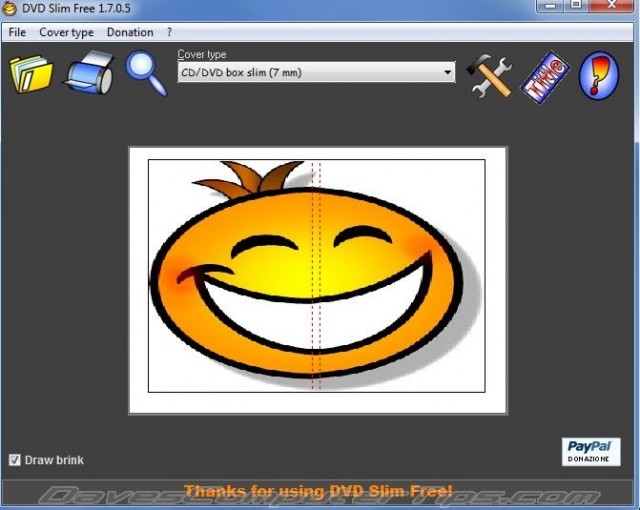Open a cover image with the folder icon
The height and width of the screenshot is (510, 640).
pyautogui.click(x=31, y=74)
